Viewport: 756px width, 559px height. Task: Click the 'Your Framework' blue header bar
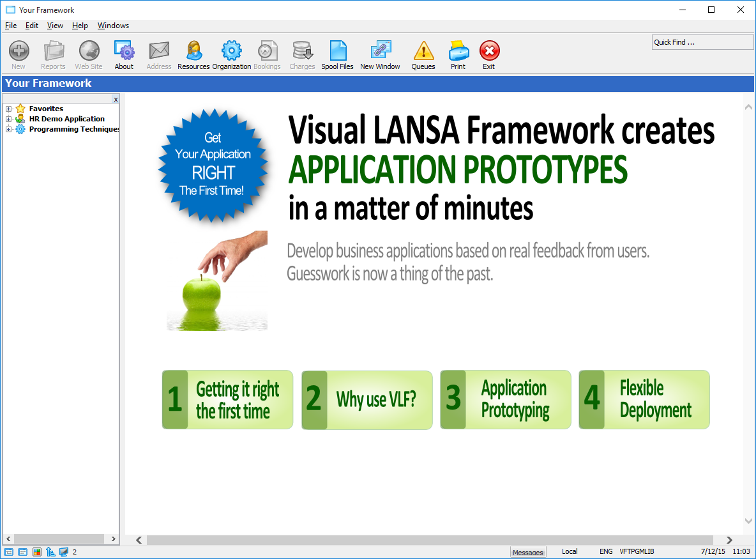378,84
